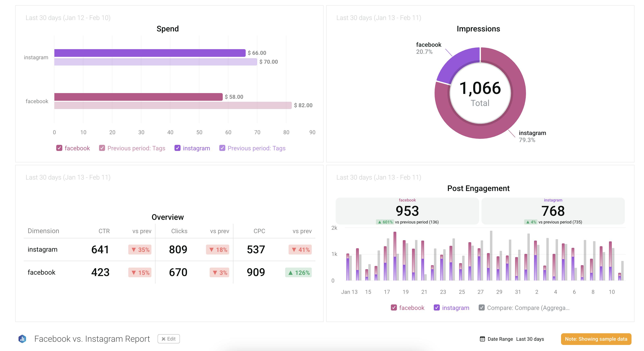Click facebook Clicks value 670

tap(178, 272)
